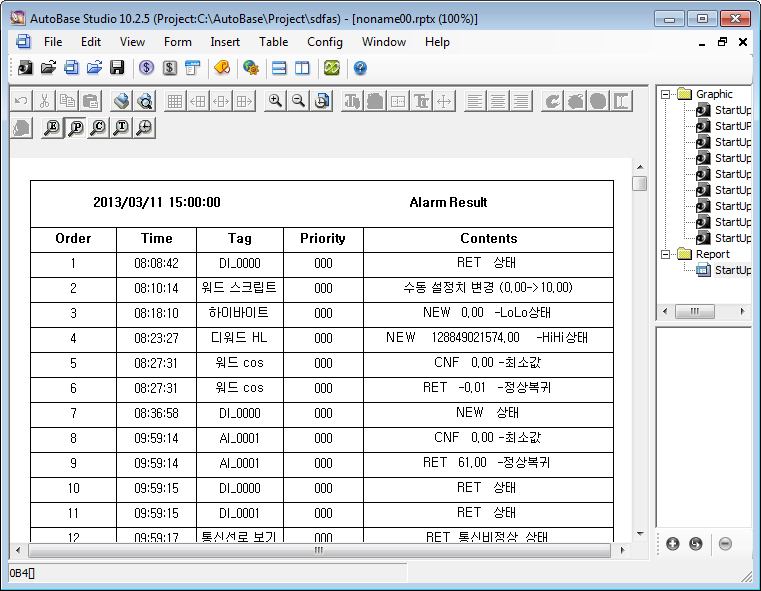The height and width of the screenshot is (591, 761).
Task: Open the Insert menu
Action: 225,42
